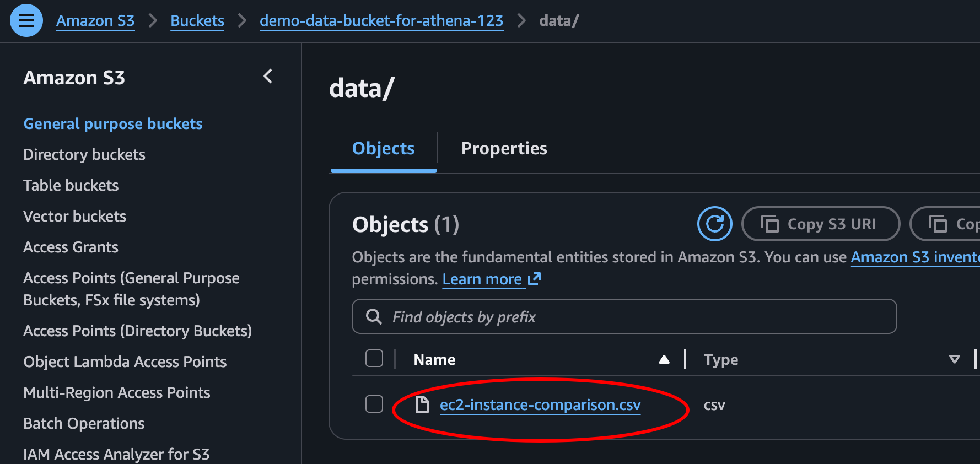Navigate to Buckets via the breadcrumb
980x464 pixels.
[x=197, y=20]
